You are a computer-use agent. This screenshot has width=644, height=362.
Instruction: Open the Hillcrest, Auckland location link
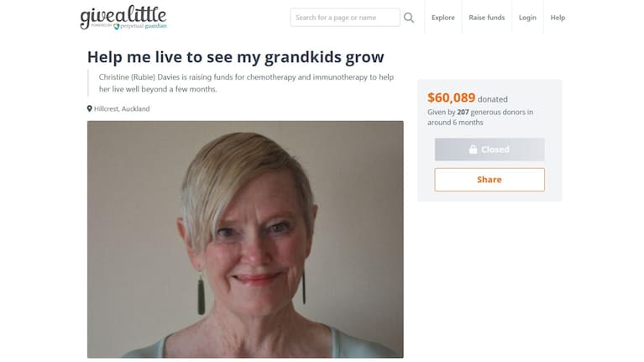click(122, 109)
